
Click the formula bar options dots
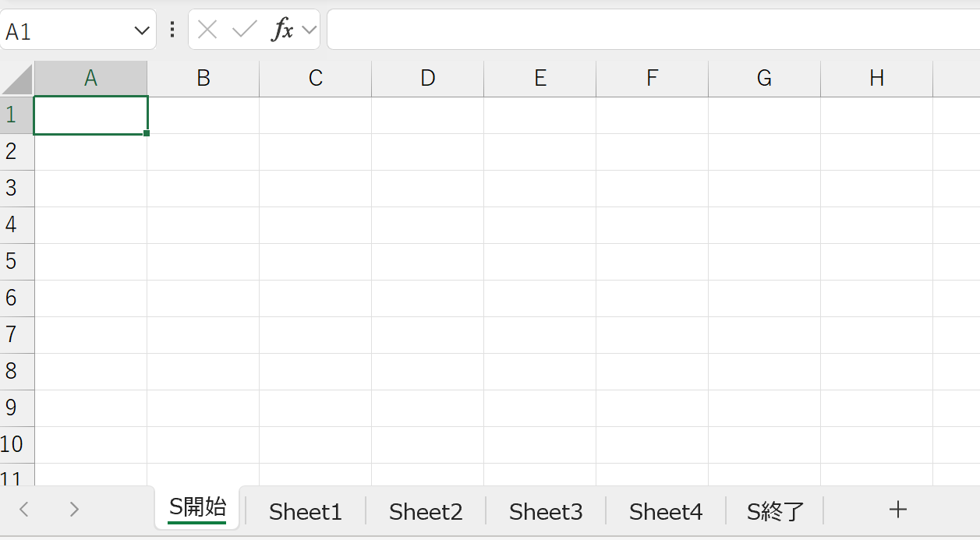click(172, 30)
